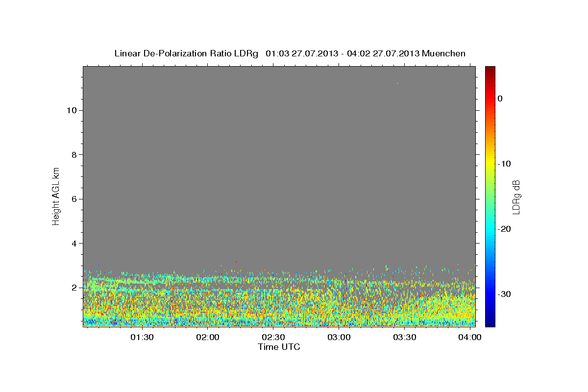This screenshot has height=392, width=588.
Task: Click the colorbar value -10
Action: pyautogui.click(x=505, y=164)
